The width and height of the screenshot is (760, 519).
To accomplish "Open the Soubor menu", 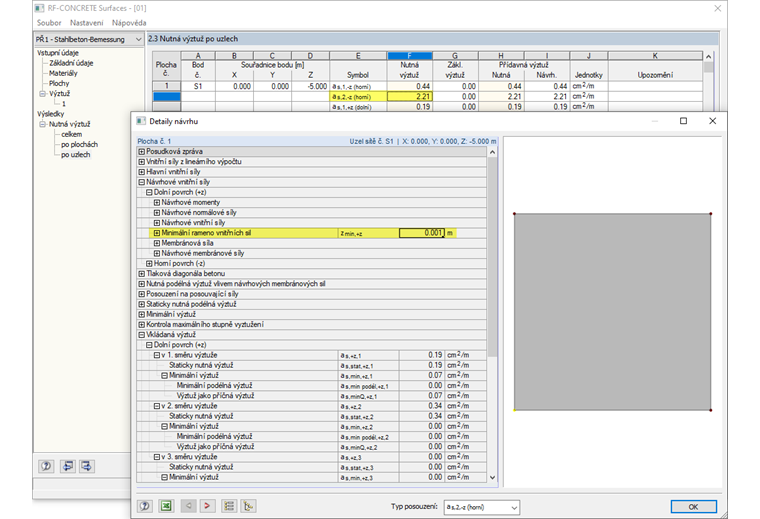I will click(49, 23).
